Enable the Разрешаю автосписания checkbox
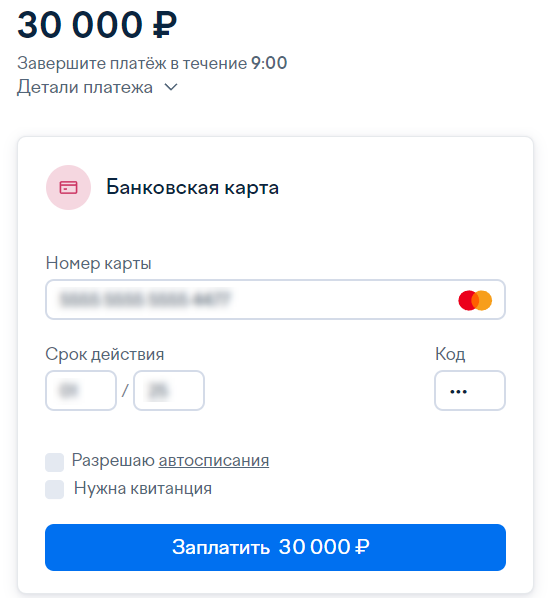Screen dimensions: 553x598 tap(55, 462)
